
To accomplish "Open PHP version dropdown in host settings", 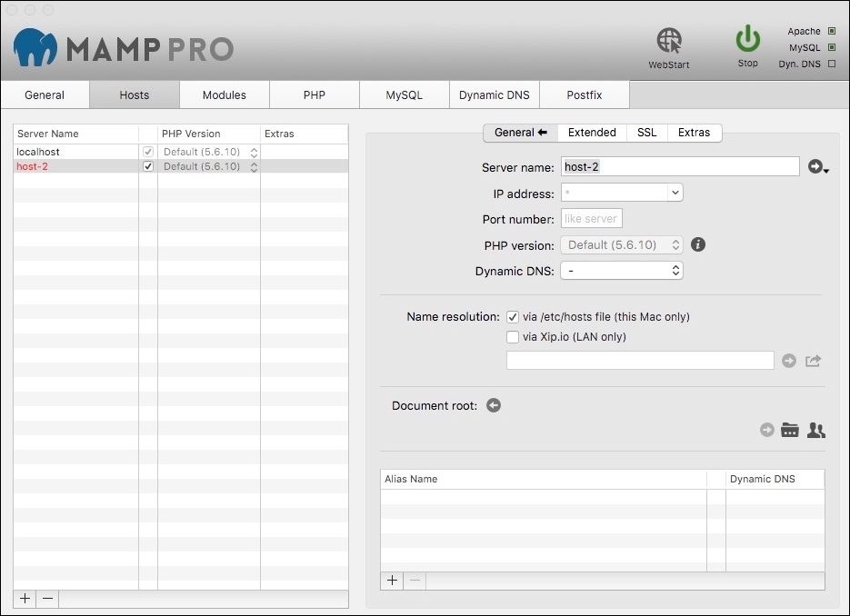I will 622,245.
